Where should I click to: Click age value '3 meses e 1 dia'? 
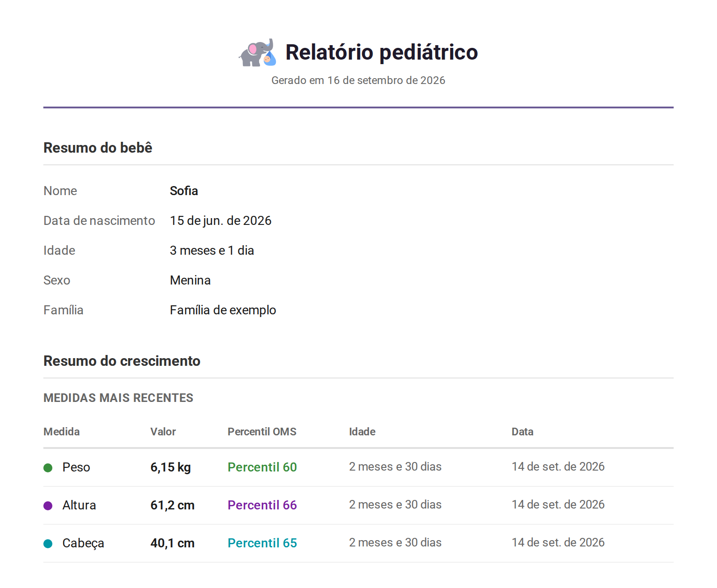coord(212,251)
